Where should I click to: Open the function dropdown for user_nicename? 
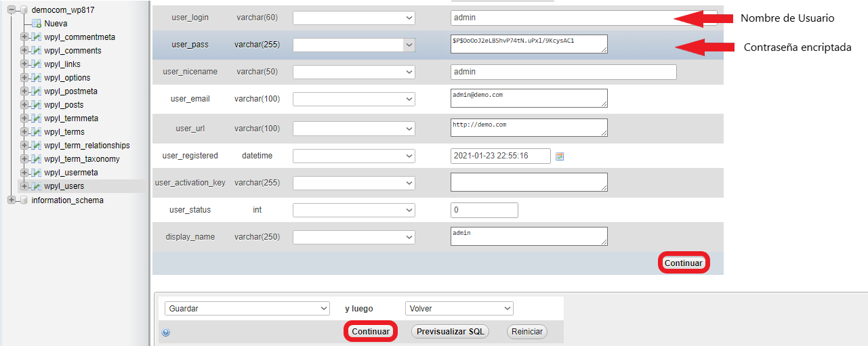click(x=354, y=72)
